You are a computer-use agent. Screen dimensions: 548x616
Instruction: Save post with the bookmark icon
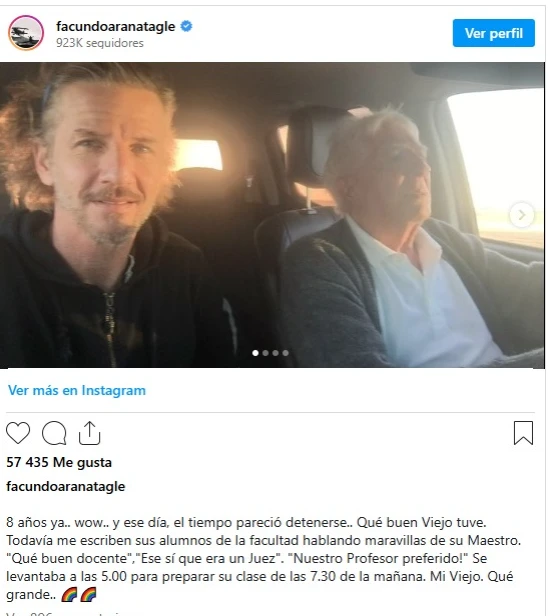tap(523, 433)
